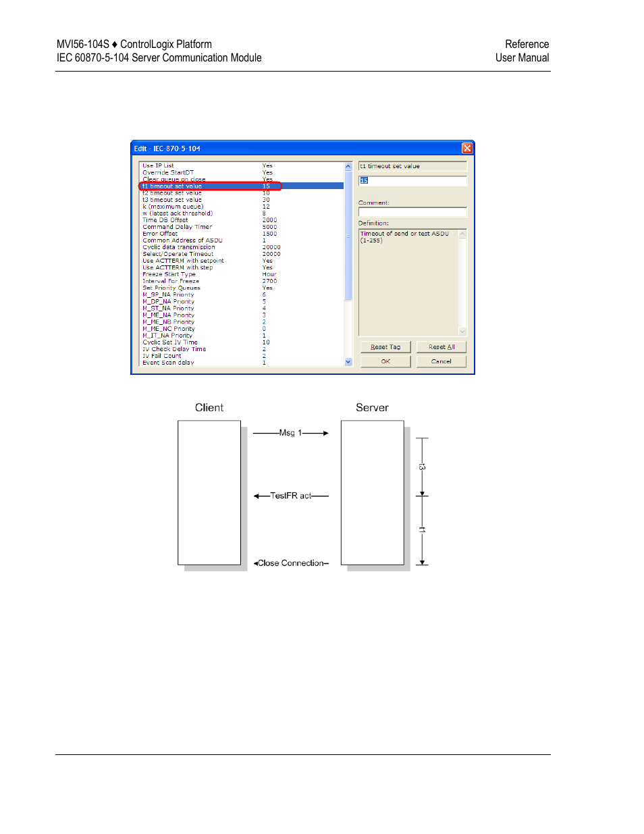Select the 'M_ME_NB Priority' row
This screenshot has width=644, height=834.
point(242,322)
